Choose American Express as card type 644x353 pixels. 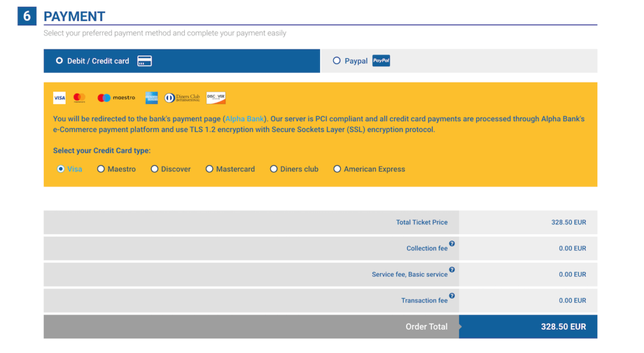pyautogui.click(x=337, y=169)
